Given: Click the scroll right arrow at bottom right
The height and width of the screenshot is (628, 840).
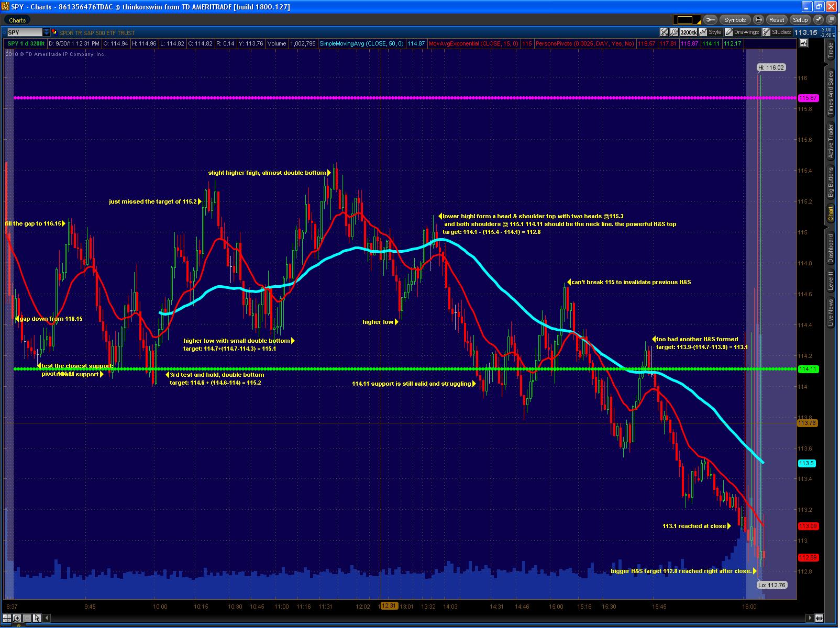Looking at the screenshot, I should (810, 618).
